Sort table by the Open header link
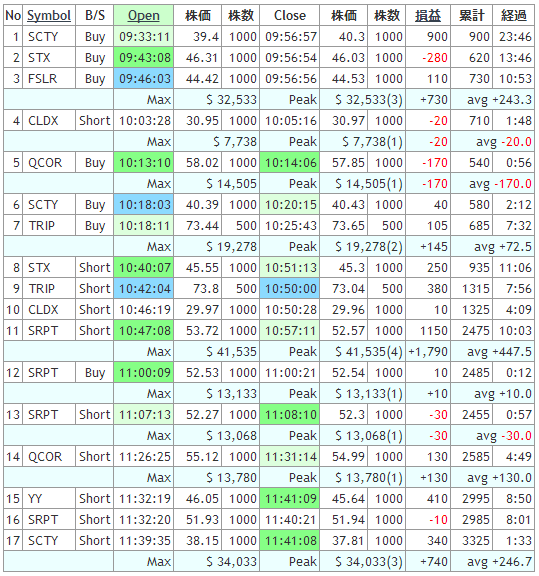 (144, 16)
